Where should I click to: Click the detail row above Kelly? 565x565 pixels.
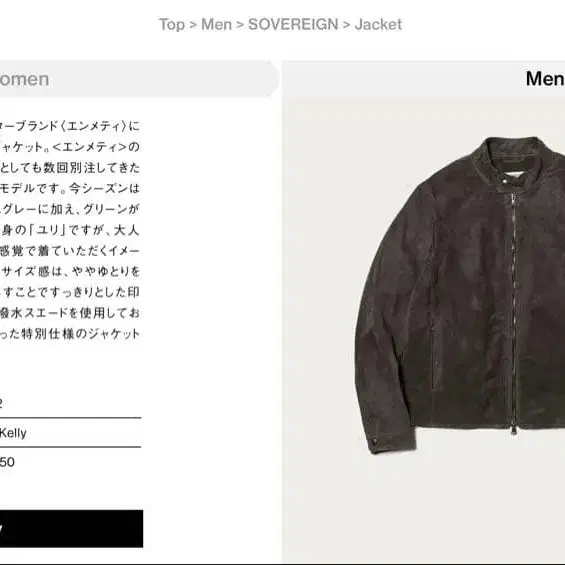(70, 403)
